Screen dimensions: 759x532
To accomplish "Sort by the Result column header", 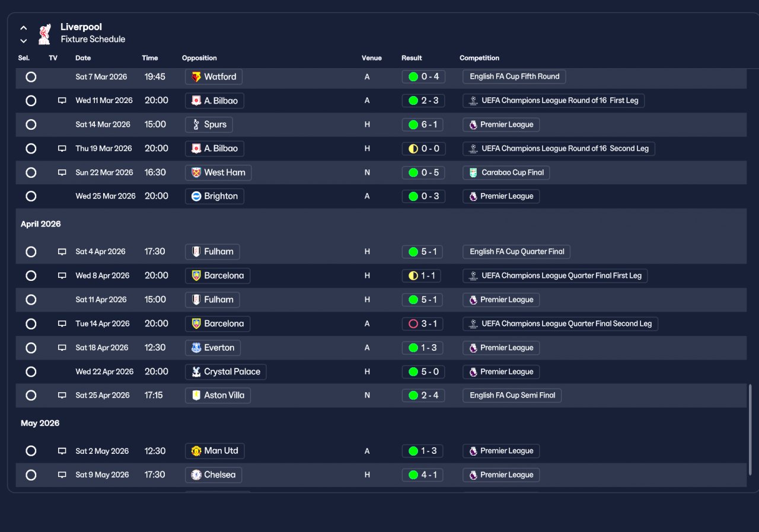I will tap(412, 58).
